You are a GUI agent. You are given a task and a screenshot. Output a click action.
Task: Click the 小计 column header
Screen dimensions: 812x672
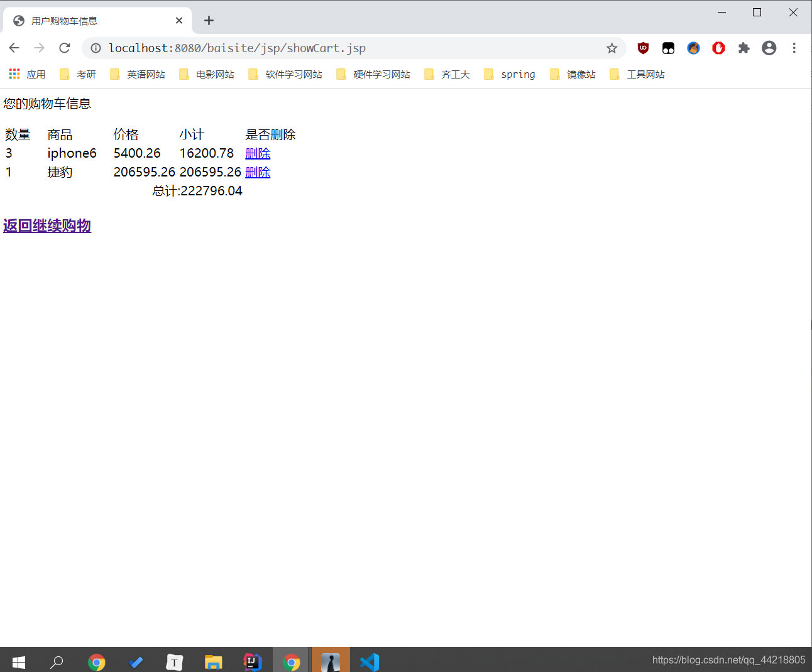click(192, 134)
